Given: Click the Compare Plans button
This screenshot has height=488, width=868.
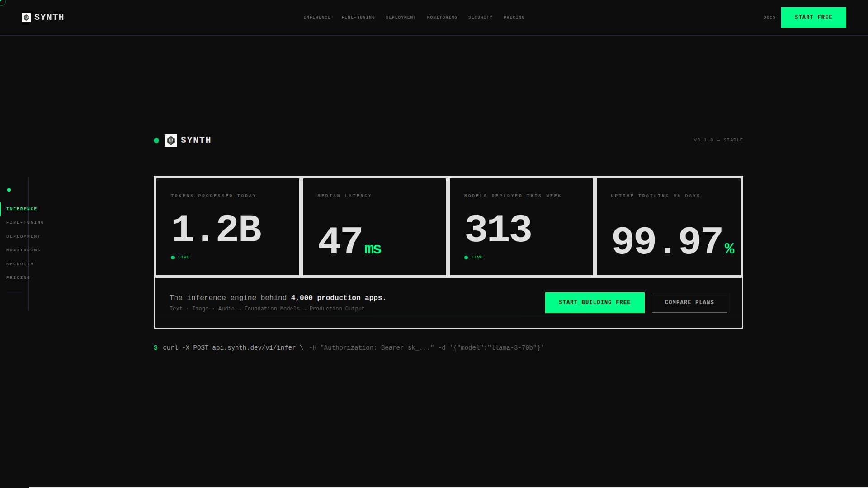Looking at the screenshot, I should (689, 303).
